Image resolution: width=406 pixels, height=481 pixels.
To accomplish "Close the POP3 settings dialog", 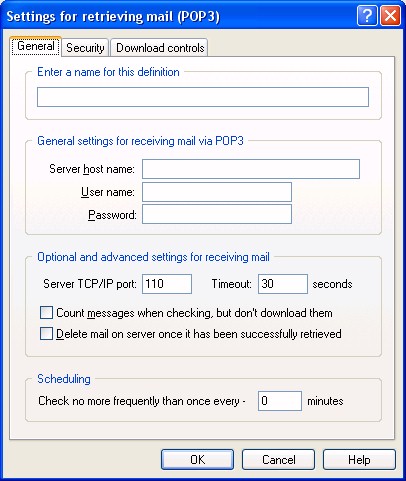I will [x=390, y=16].
